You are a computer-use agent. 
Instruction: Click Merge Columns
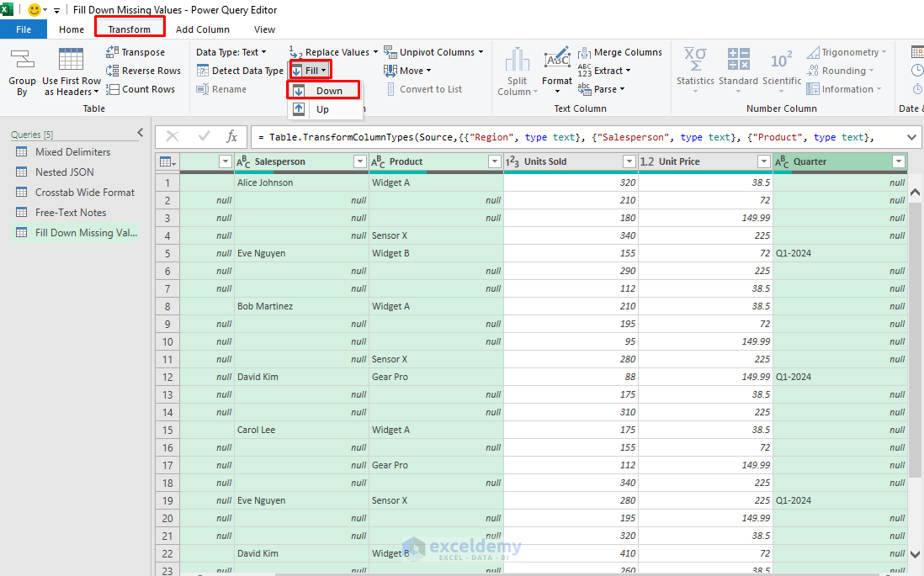620,52
